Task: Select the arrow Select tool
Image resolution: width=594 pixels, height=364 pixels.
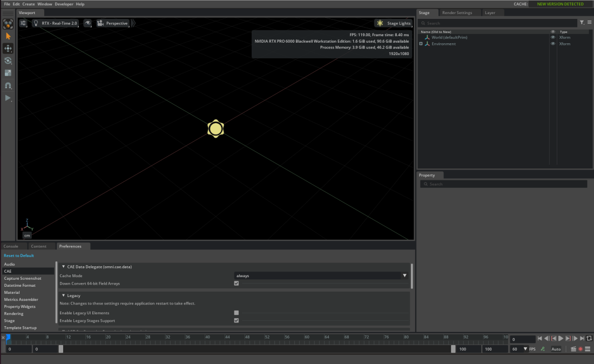Action: [x=8, y=36]
